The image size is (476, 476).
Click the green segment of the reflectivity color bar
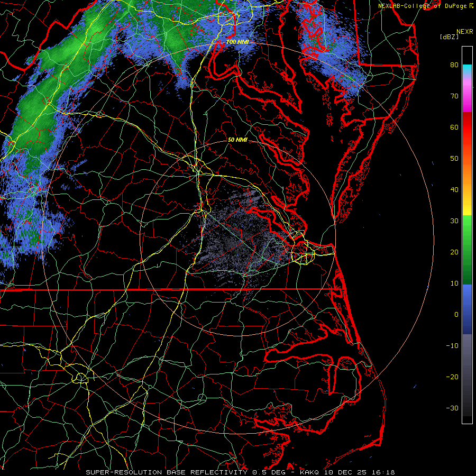pyautogui.click(x=467, y=250)
